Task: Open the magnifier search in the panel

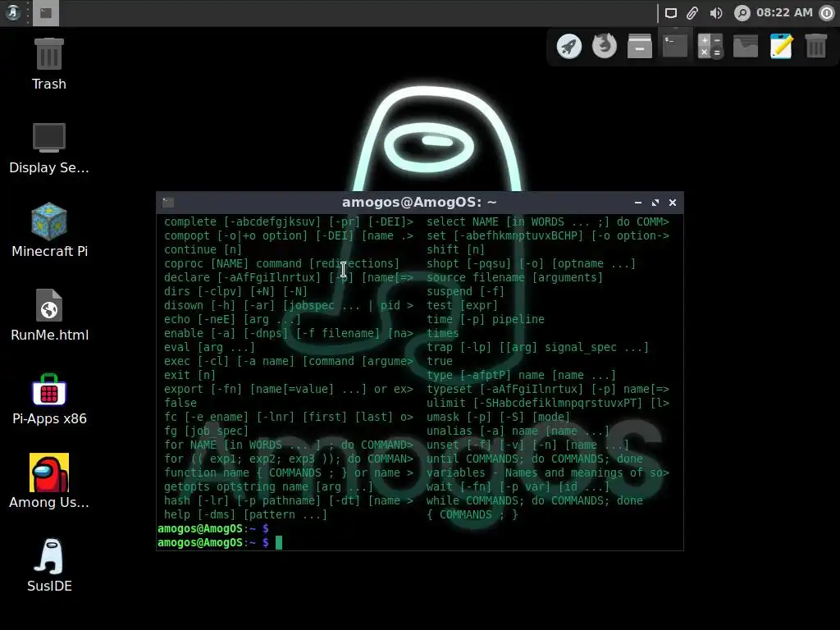Action: tap(742, 13)
